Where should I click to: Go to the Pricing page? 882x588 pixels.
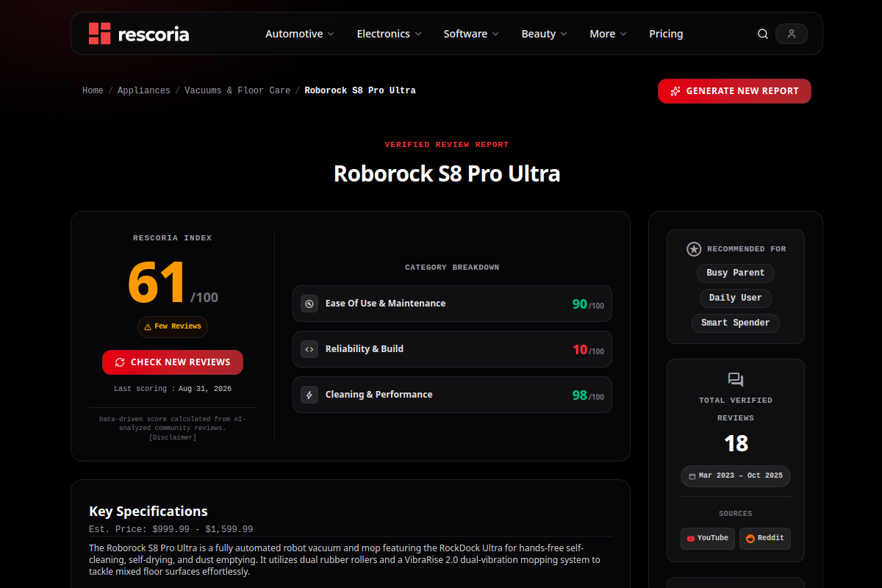click(666, 34)
